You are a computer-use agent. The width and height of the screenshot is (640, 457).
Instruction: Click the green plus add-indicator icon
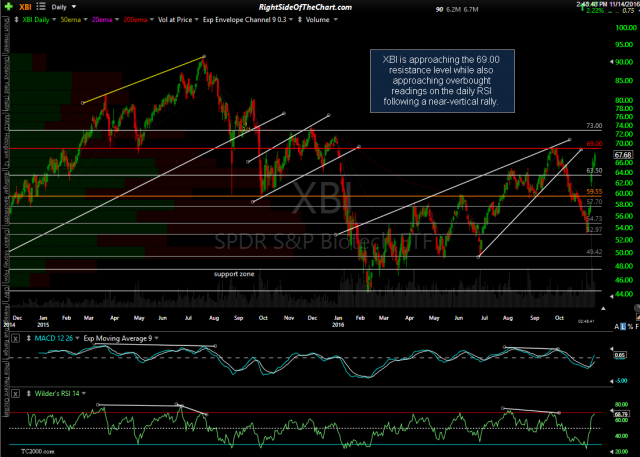pyautogui.click(x=8, y=7)
